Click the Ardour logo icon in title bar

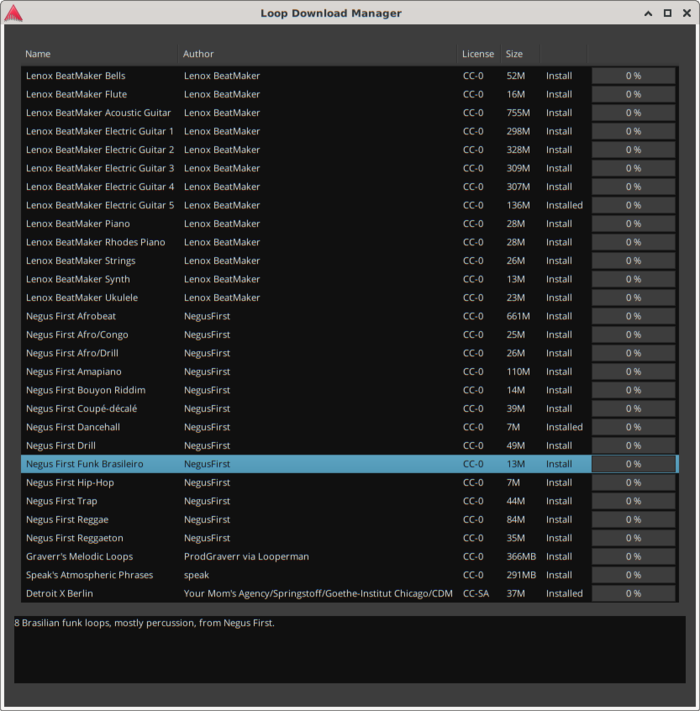click(x=13, y=13)
